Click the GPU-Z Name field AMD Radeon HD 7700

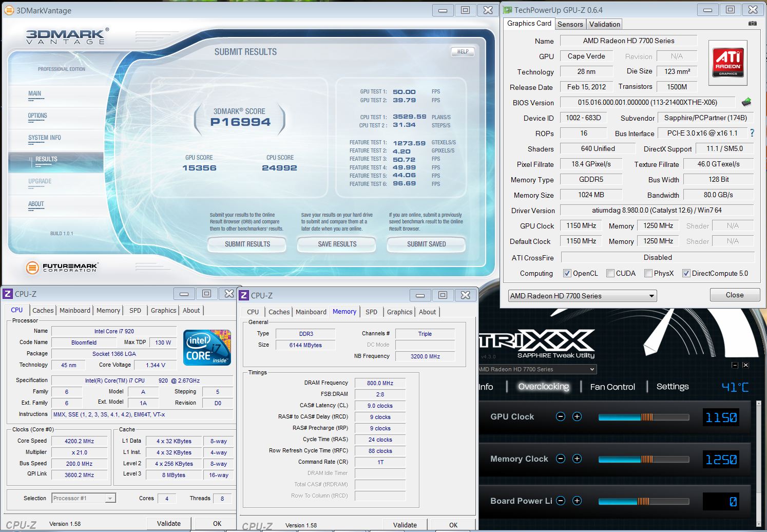628,41
